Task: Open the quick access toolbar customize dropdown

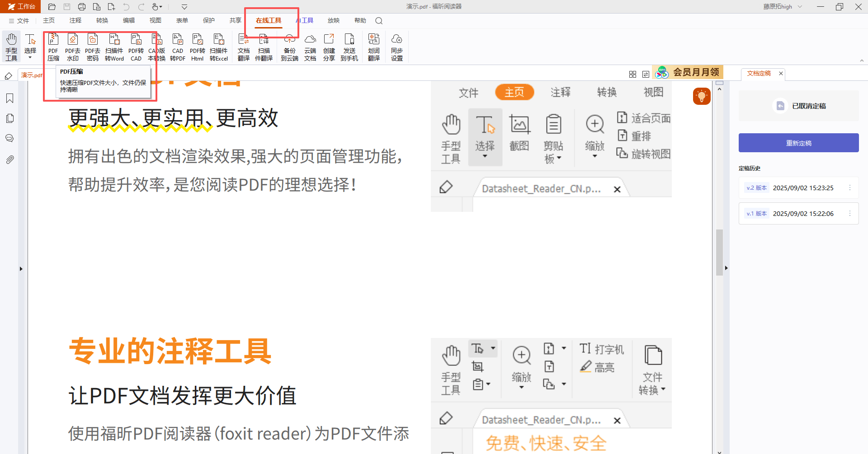Action: click(x=184, y=7)
